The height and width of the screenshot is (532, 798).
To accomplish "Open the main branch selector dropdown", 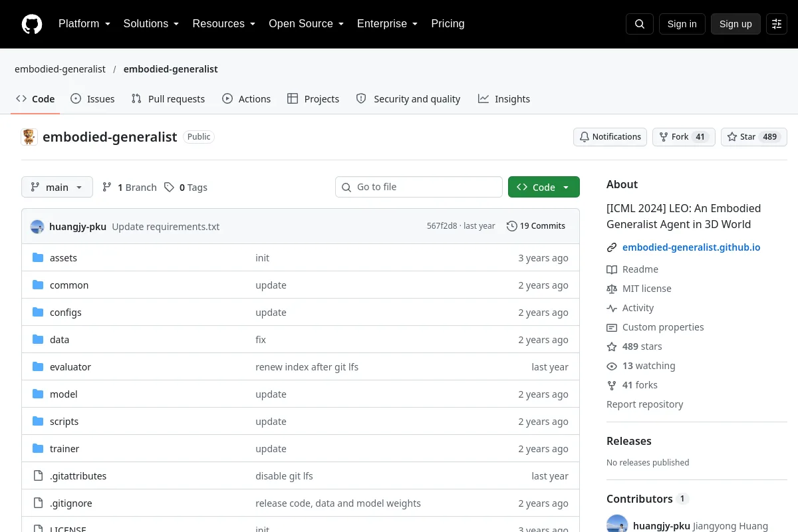I will click(57, 188).
